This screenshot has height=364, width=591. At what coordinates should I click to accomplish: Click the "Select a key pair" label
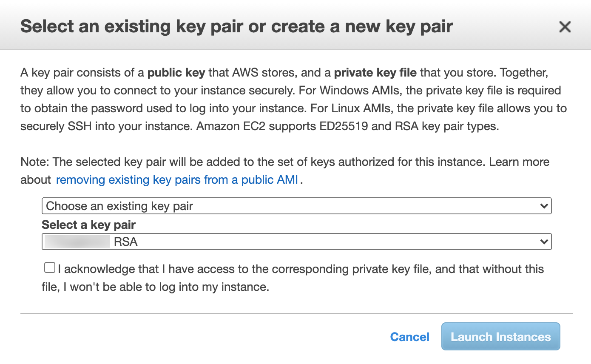(88, 225)
